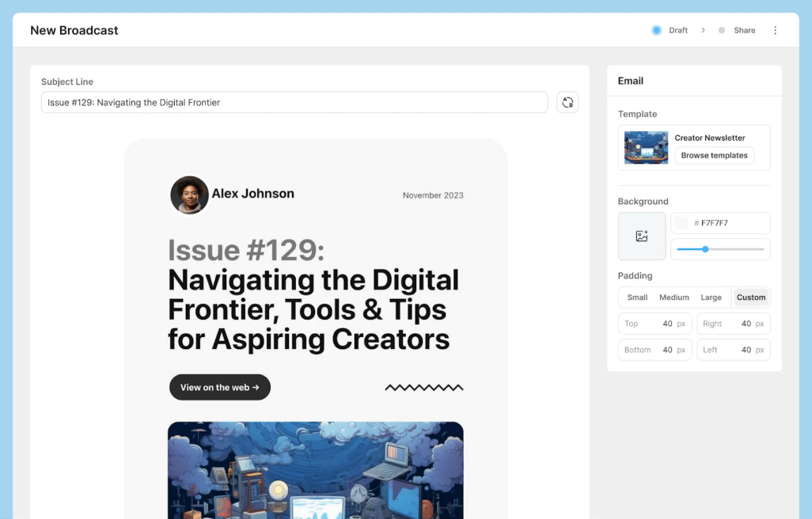Click Alex Johnson's avatar photo
This screenshot has height=519, width=812.
(x=189, y=195)
